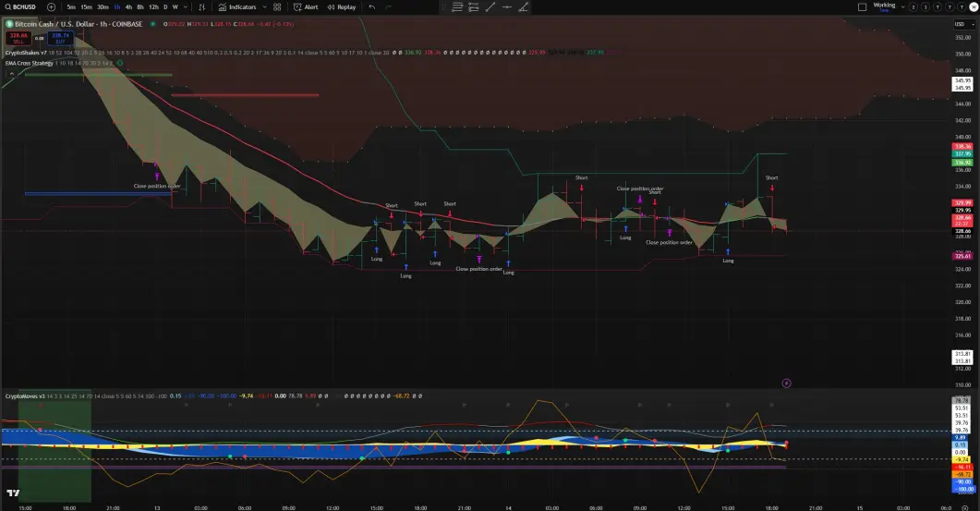Select the first horizontal lines drawing tool
The height and width of the screenshot is (511, 980).
click(457, 6)
